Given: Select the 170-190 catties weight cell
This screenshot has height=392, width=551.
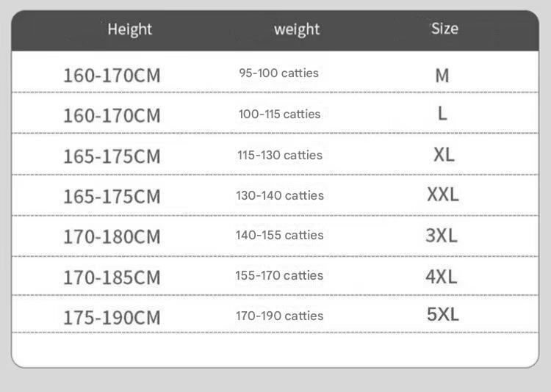Looking at the screenshot, I should tap(280, 316).
